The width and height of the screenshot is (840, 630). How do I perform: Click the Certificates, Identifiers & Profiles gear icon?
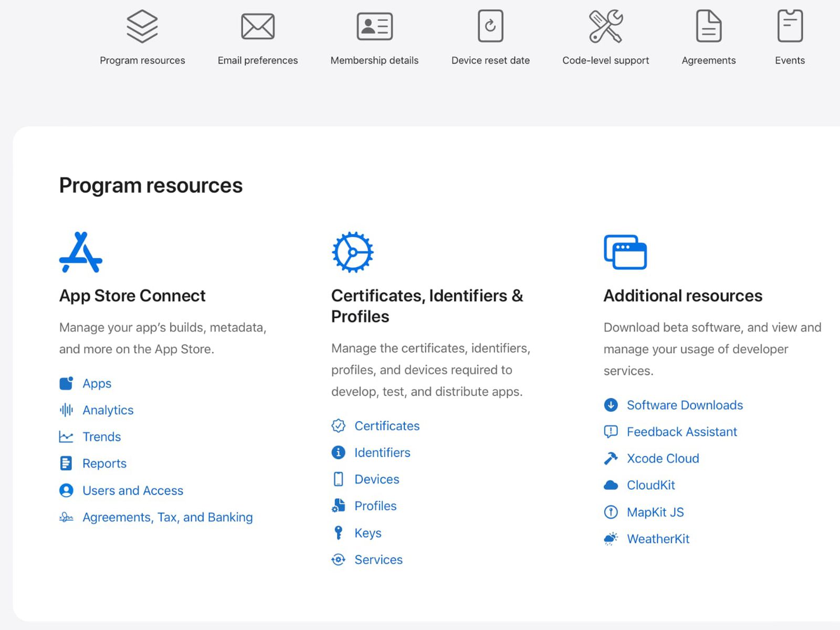click(353, 252)
